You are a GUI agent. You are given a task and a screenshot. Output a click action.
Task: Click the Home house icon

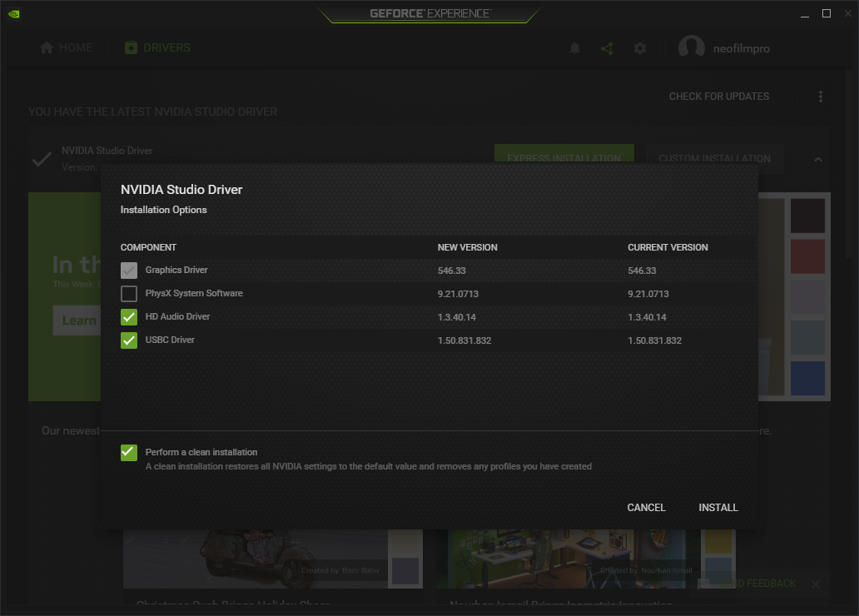pos(47,47)
